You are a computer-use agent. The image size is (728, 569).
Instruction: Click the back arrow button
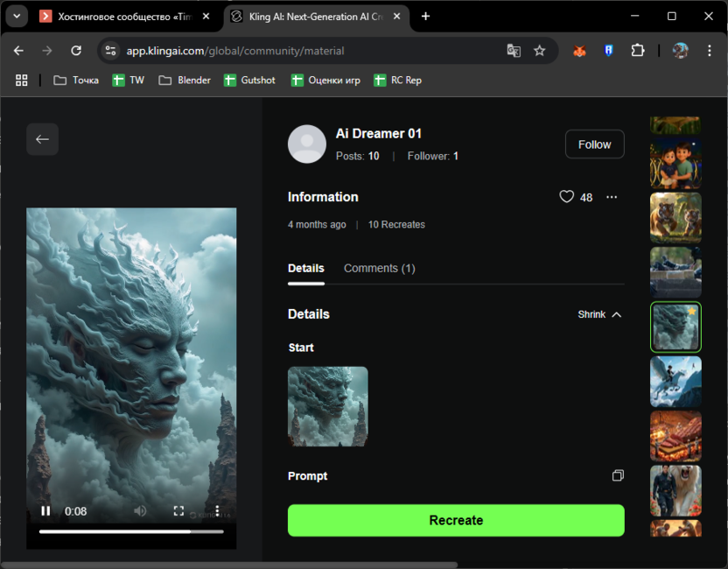coord(42,139)
